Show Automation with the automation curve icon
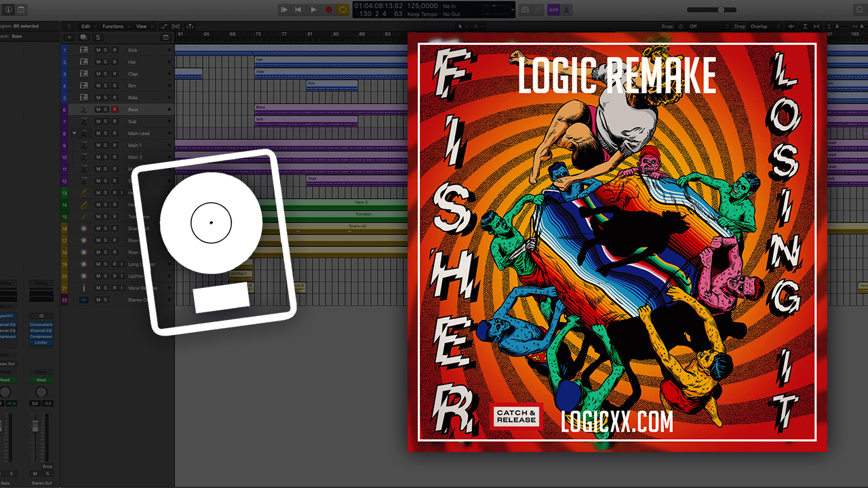This screenshot has width=868, height=488. [165, 26]
